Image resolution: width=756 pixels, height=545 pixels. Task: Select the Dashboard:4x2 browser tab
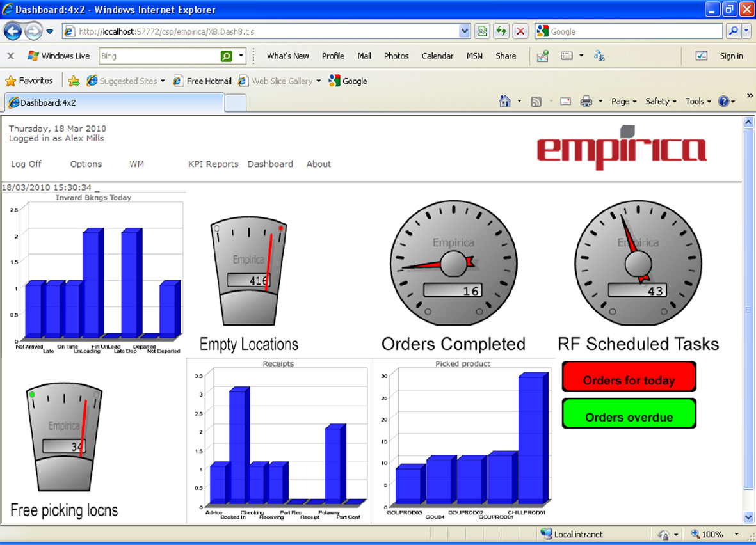114,102
